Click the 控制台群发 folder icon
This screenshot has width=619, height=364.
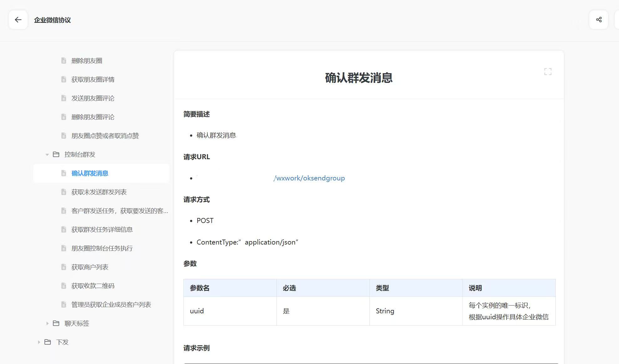point(56,154)
